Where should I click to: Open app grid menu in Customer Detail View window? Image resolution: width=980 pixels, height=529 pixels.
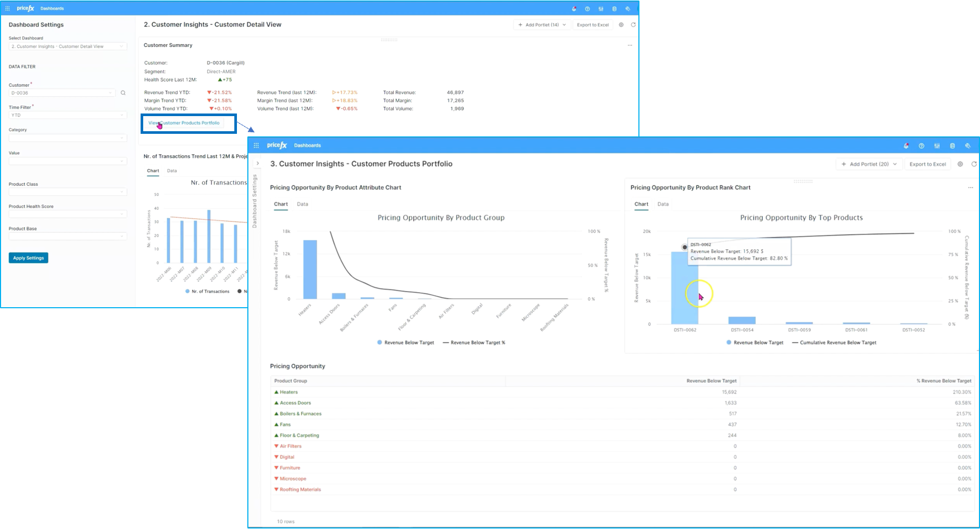(7, 8)
